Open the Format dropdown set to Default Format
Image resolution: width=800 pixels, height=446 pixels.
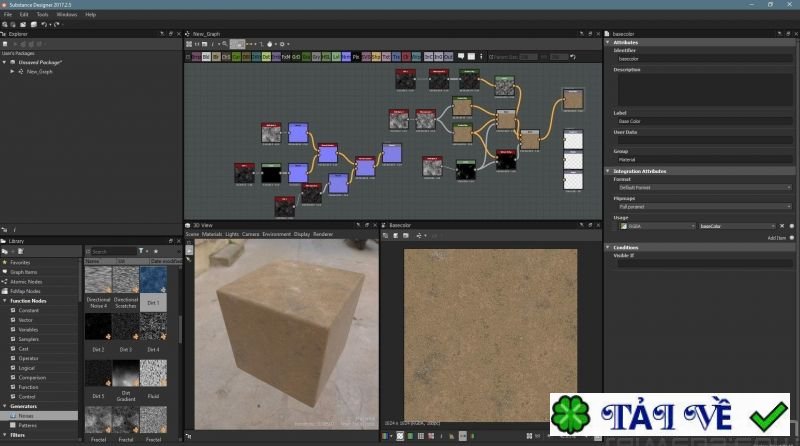click(x=700, y=187)
